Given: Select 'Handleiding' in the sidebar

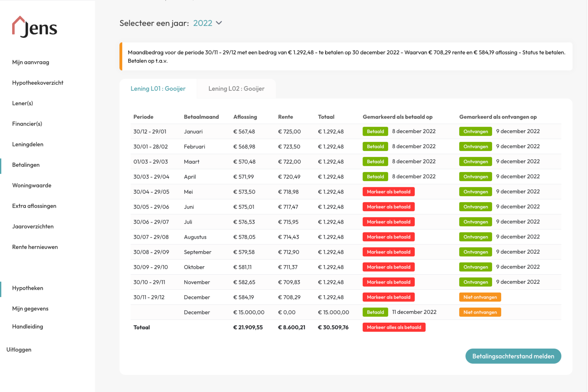Looking at the screenshot, I should click(x=28, y=326).
